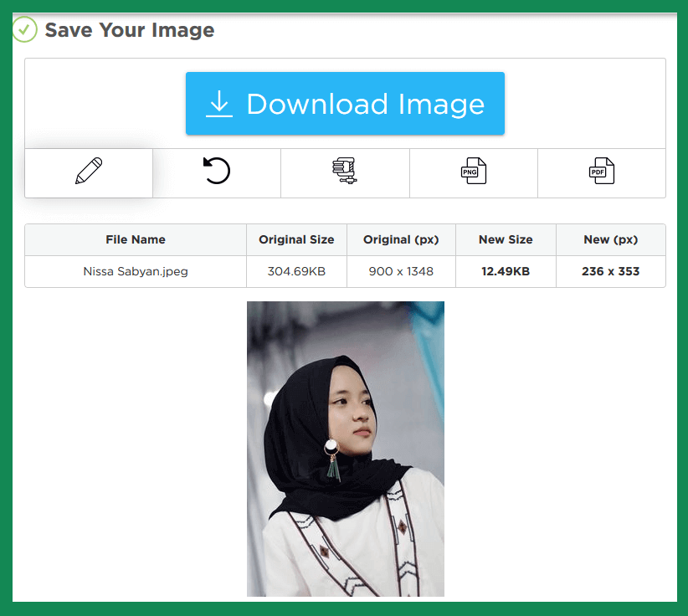Select the 236 x 353 dimensions cell

[610, 271]
